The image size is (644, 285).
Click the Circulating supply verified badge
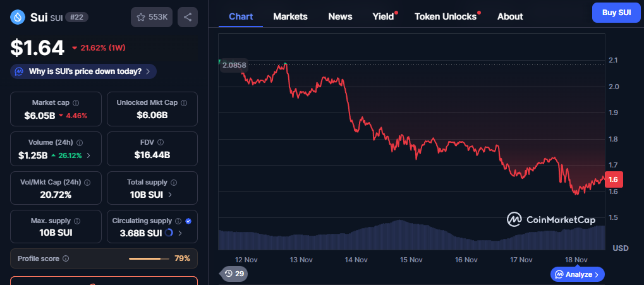[188, 221]
